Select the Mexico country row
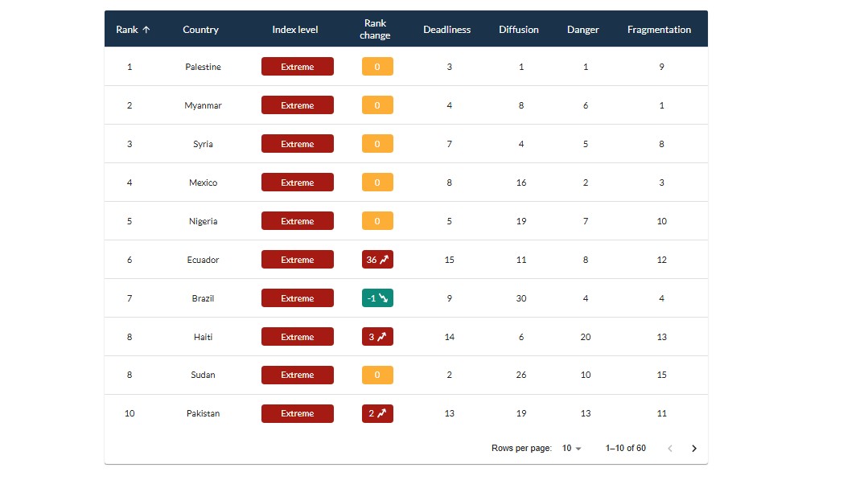Screen dimensions: 868x480 click(203, 183)
